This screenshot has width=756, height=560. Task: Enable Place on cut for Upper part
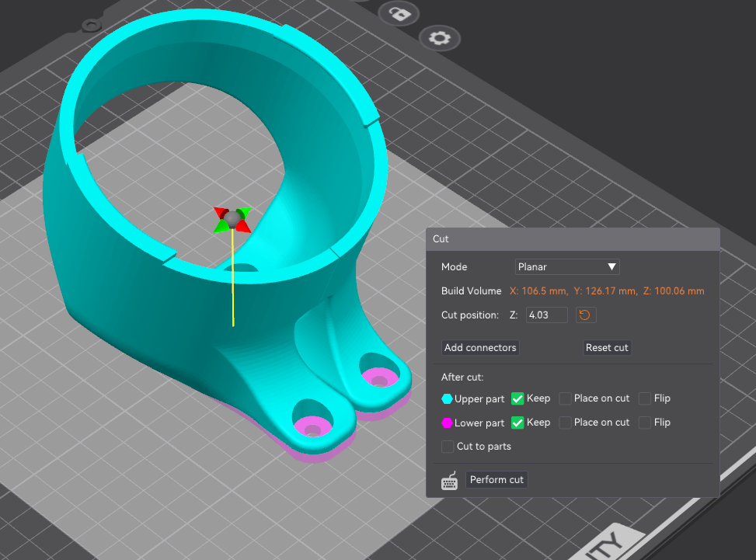(x=565, y=399)
